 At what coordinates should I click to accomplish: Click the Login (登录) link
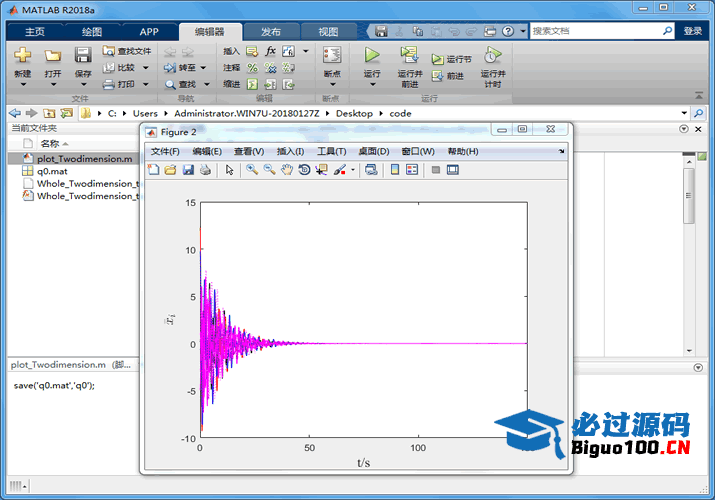pyautogui.click(x=693, y=31)
